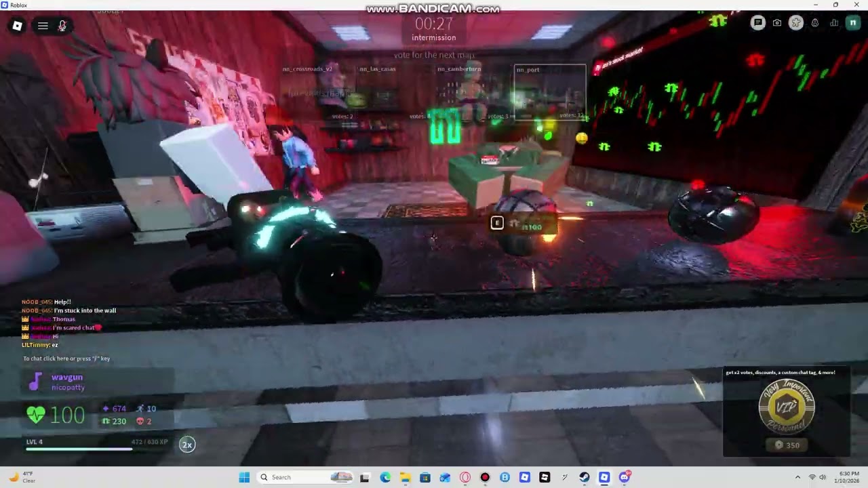Click the 2x XP boost badge
The height and width of the screenshot is (488, 868).
click(187, 445)
